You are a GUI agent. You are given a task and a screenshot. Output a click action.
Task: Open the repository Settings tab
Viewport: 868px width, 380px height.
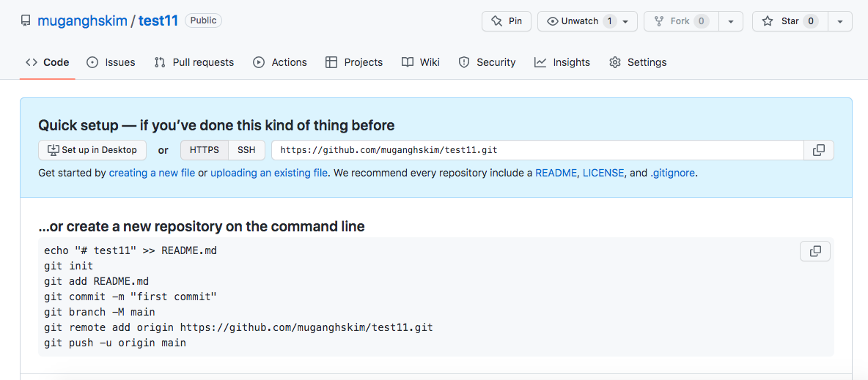638,62
